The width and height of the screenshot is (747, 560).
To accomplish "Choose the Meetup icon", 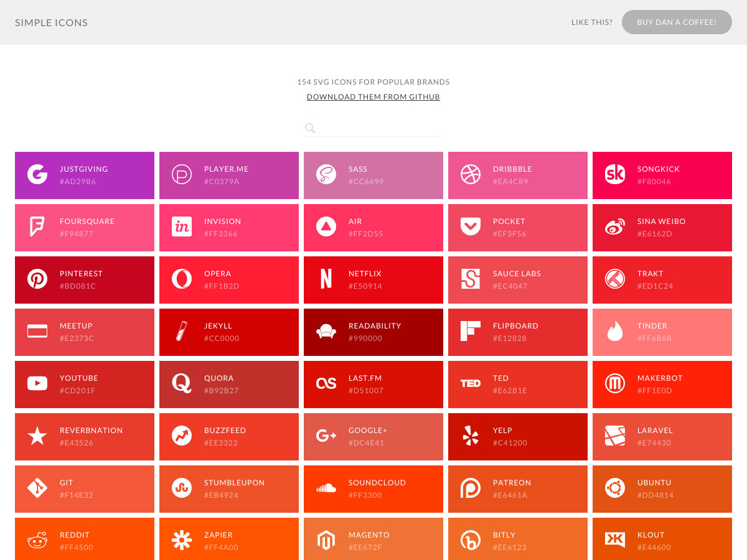I will pyautogui.click(x=37, y=332).
